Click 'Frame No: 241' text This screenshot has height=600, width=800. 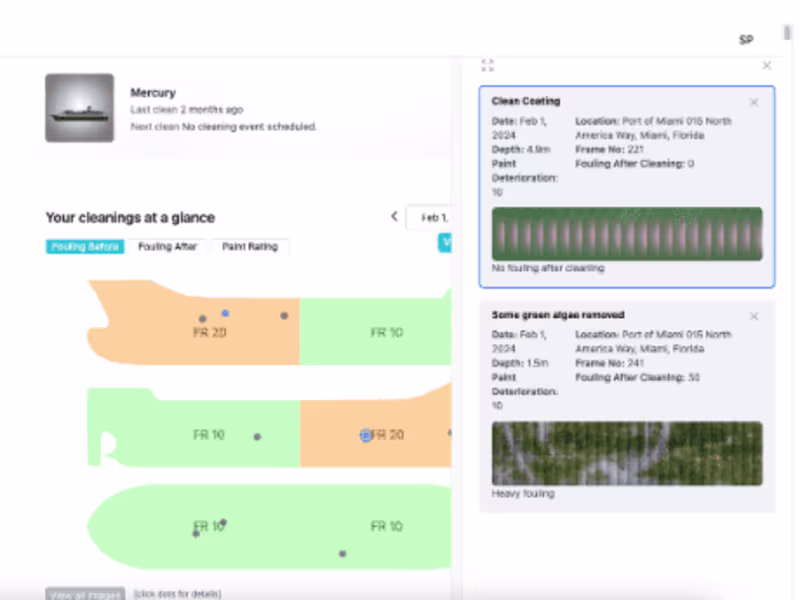click(x=609, y=363)
